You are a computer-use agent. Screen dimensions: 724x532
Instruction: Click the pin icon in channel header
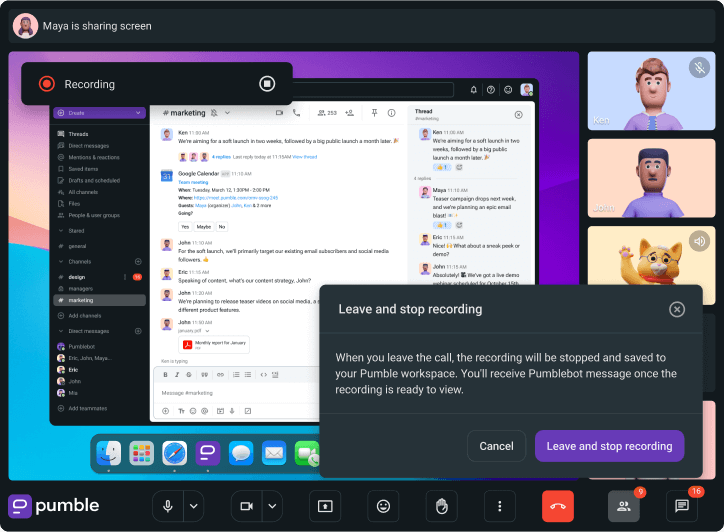coord(374,113)
